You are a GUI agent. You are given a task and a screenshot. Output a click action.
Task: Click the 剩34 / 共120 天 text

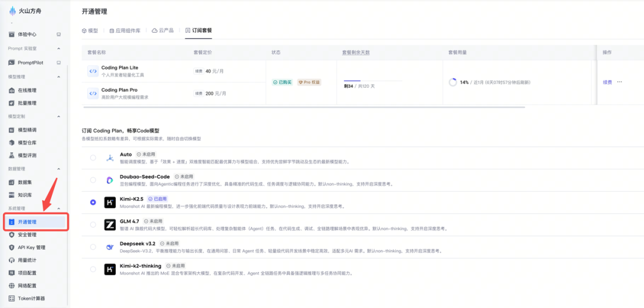coord(359,87)
